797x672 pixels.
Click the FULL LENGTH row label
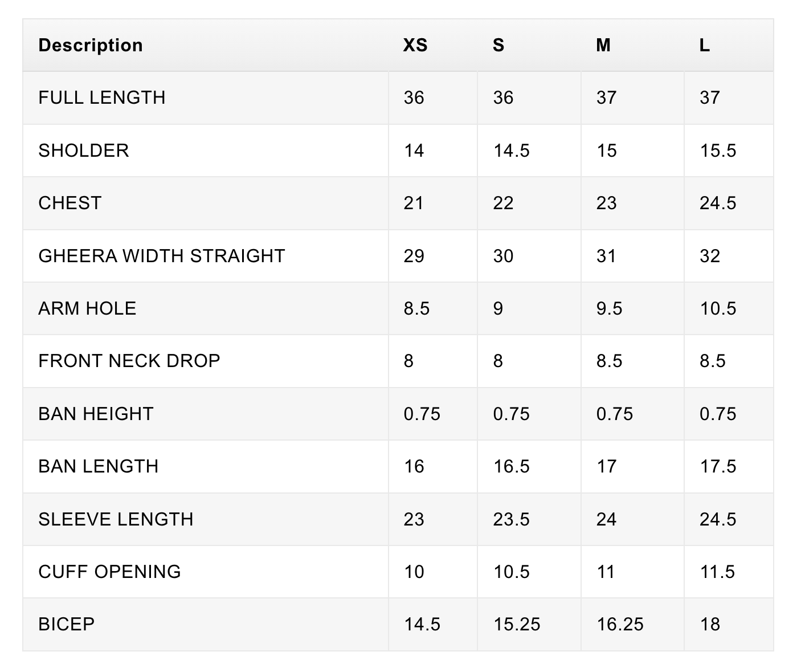coord(102,97)
